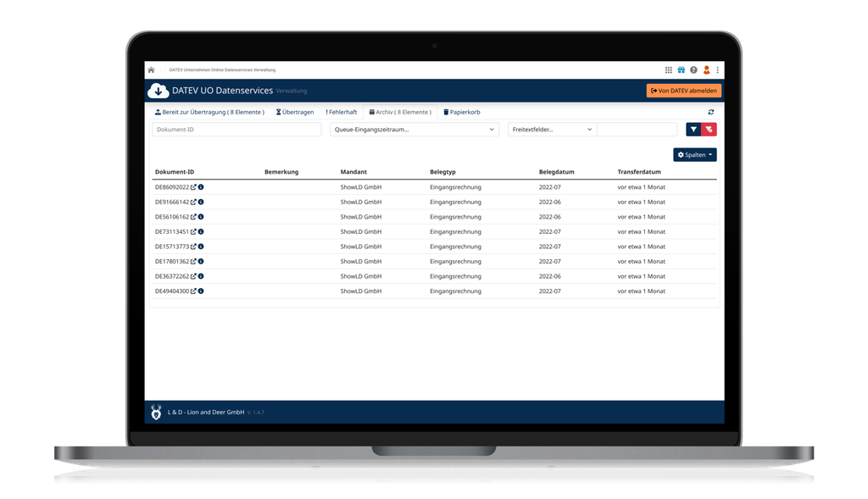Image resolution: width=868 pixels, height=499 pixels.
Task: Open external link for DE91666142
Action: [193, 202]
